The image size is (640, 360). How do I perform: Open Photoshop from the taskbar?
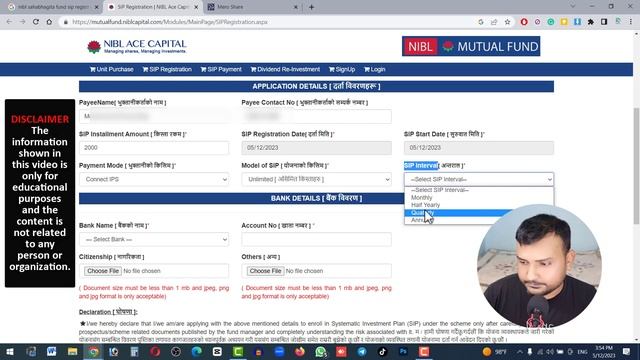tap(403, 351)
